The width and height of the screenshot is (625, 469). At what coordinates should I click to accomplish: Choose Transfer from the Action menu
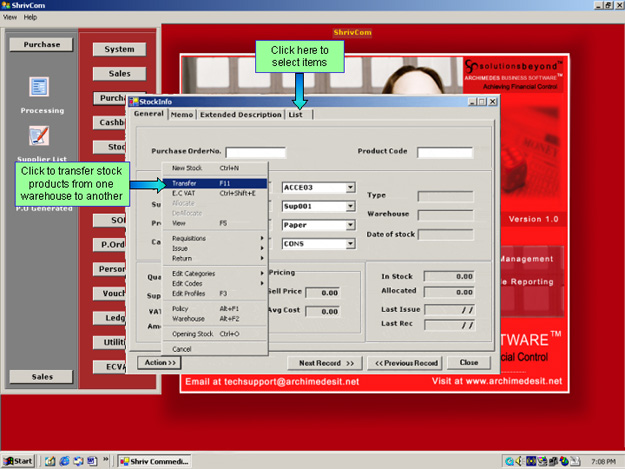click(x=215, y=183)
